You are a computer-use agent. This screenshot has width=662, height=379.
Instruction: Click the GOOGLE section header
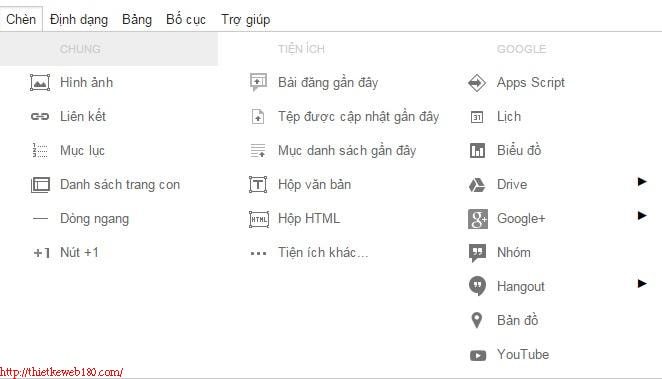[x=521, y=49]
